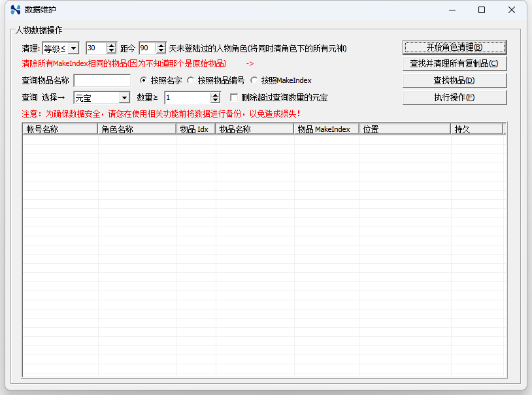This screenshot has width=532, height=395.
Task: Open the 等级≤ comparison dropdown
Action: pos(73,48)
